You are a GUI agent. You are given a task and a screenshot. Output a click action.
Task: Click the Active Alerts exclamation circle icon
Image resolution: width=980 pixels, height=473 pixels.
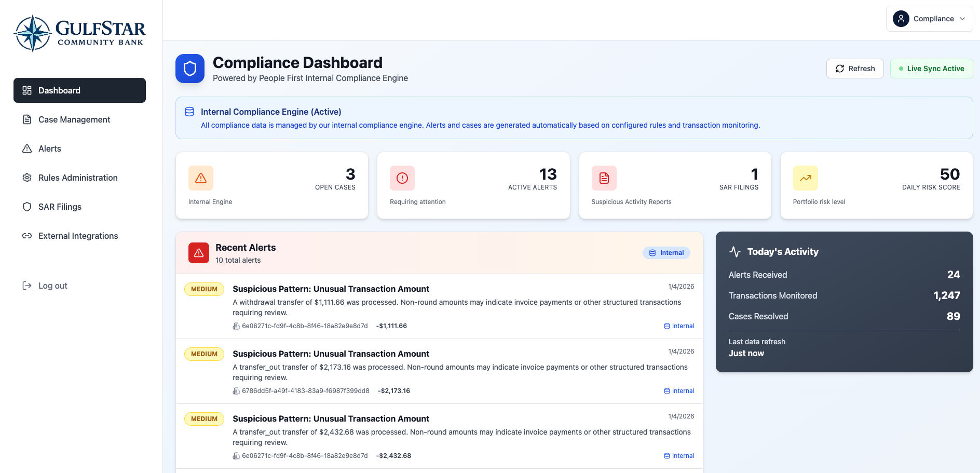coord(402,178)
